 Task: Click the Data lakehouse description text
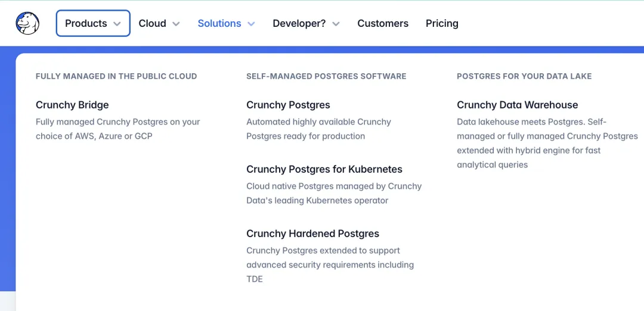point(547,143)
